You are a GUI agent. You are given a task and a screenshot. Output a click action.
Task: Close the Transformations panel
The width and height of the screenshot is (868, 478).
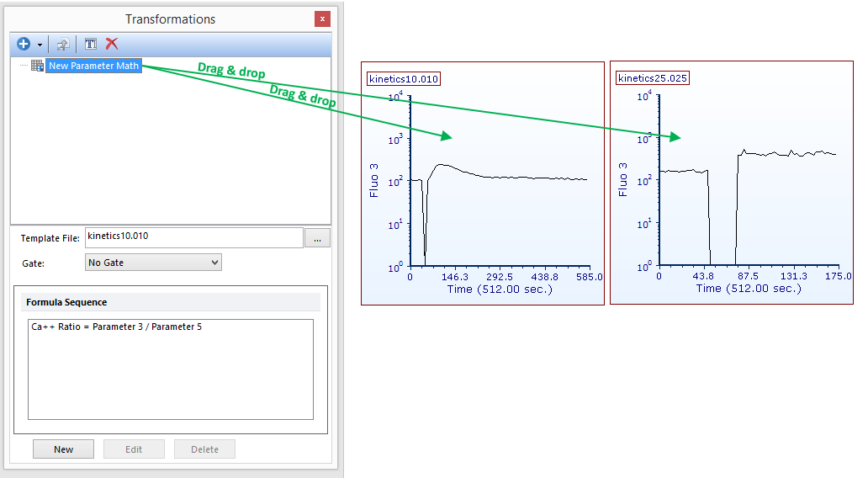click(x=322, y=19)
